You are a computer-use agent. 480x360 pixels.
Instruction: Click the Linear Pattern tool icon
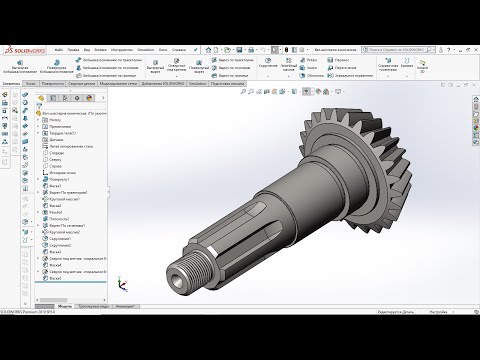pos(289,60)
